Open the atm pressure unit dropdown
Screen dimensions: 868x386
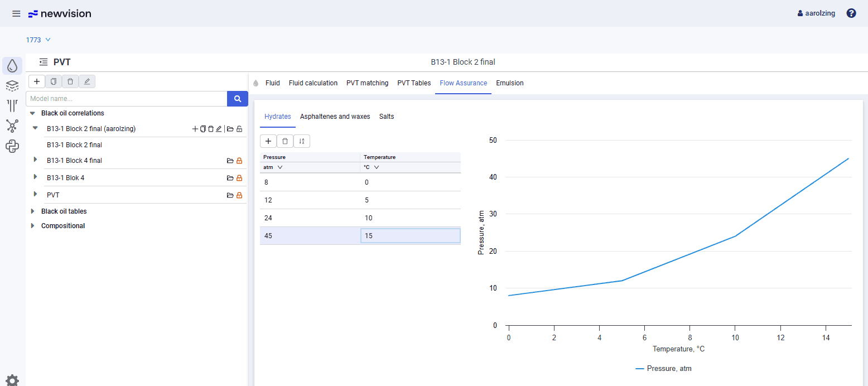[x=273, y=167]
